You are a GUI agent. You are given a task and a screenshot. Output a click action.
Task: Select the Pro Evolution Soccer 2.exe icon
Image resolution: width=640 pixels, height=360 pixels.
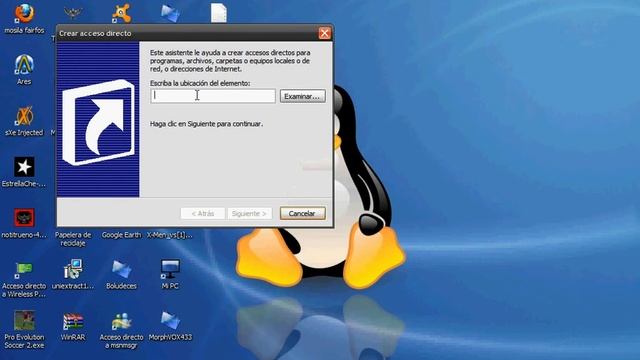pos(24,320)
